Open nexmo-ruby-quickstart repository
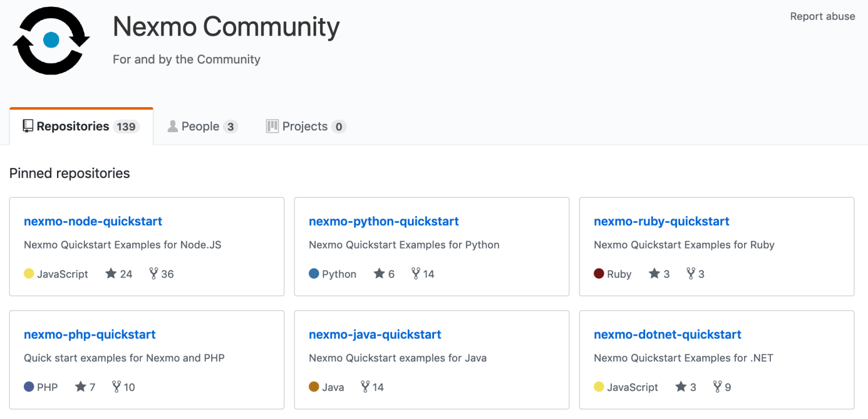This screenshot has height=419, width=868. pos(661,221)
